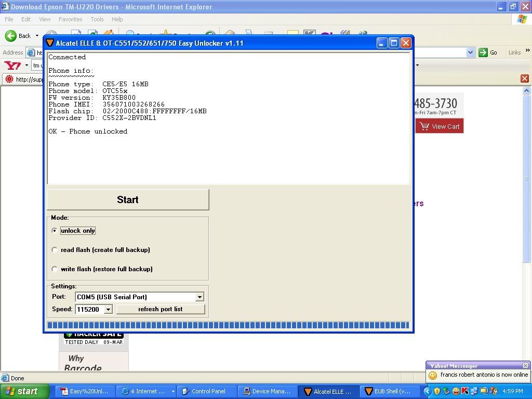Image resolution: width=532 pixels, height=399 pixels.
Task: Click the Phone IMEI 356071003268266 line
Action: click(107, 104)
